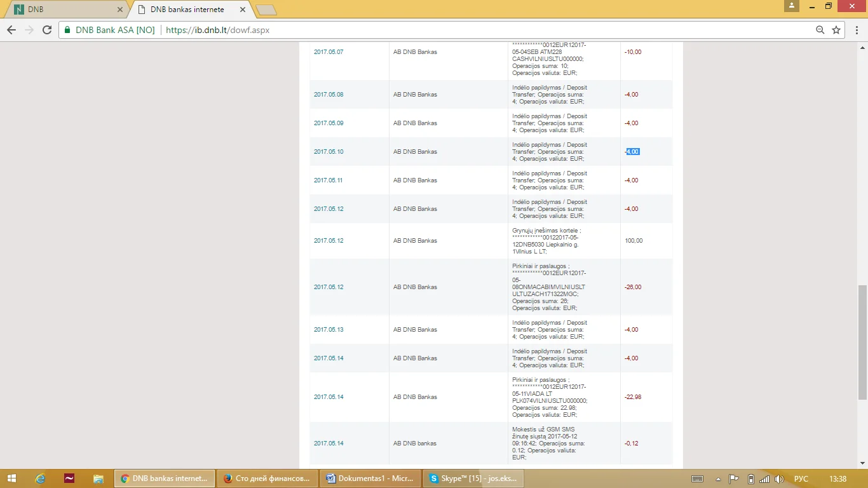868x488 pixels.
Task: Open the 2017.05.12 date in the -26,00 row
Action: [x=329, y=287]
